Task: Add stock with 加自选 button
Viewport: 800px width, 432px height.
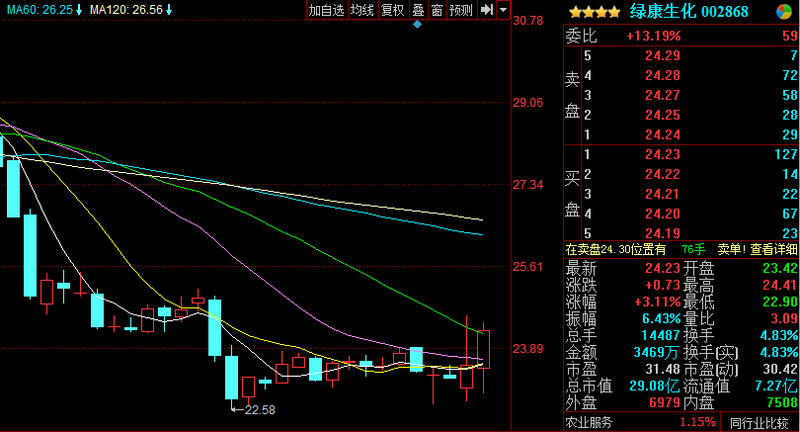Action: (x=327, y=10)
